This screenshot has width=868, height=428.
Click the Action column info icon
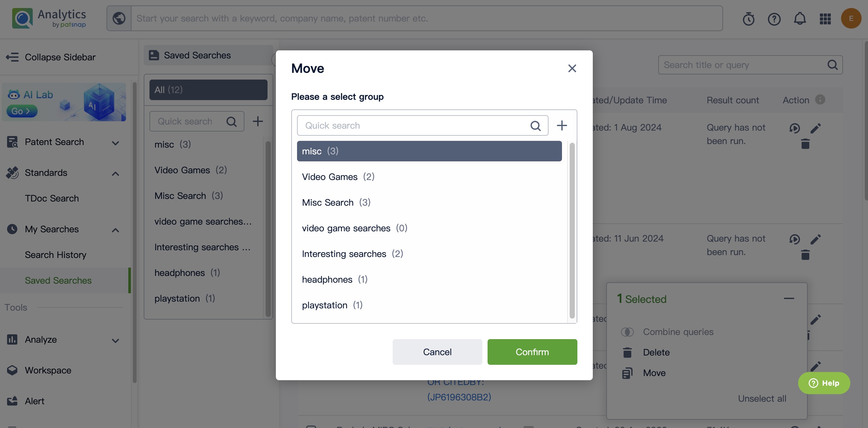pyautogui.click(x=820, y=100)
